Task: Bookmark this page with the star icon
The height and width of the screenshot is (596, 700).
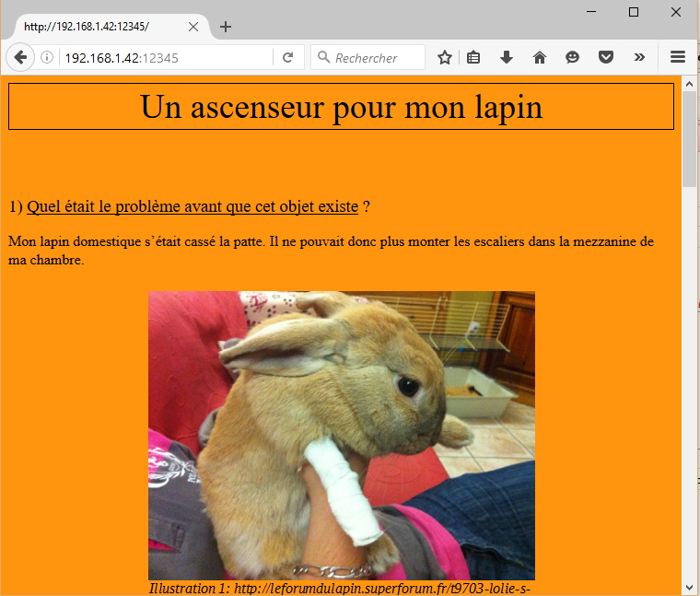Action: (x=445, y=57)
